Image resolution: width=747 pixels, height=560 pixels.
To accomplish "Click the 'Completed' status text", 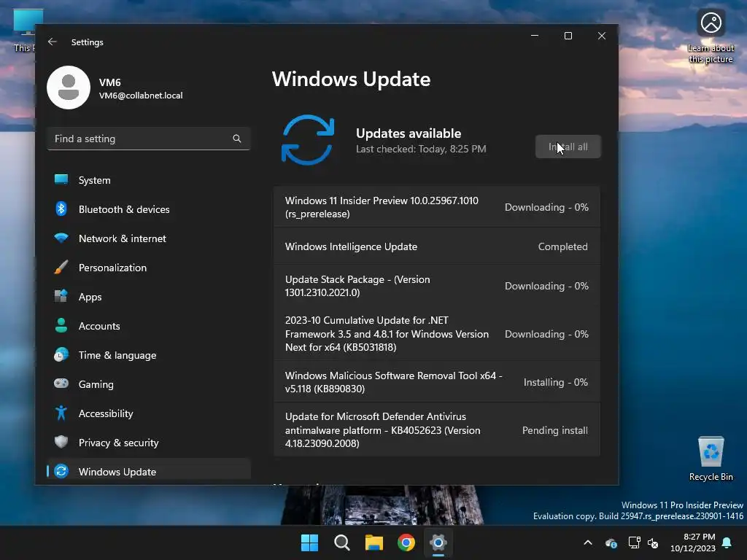I will pos(562,246).
